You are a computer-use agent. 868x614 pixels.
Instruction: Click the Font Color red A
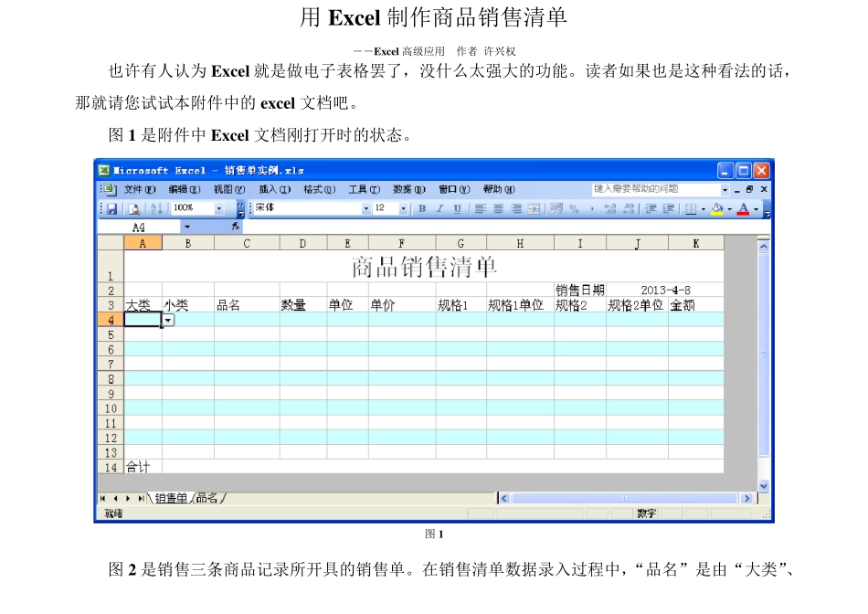coord(744,208)
